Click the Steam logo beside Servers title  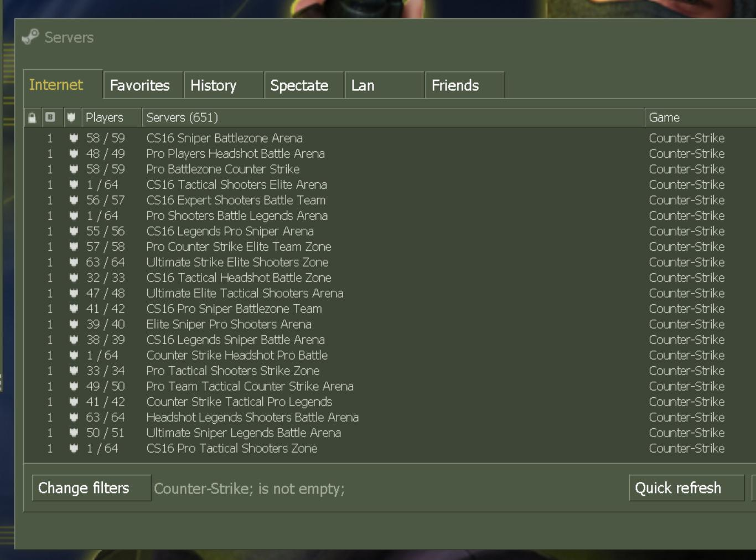(x=30, y=37)
